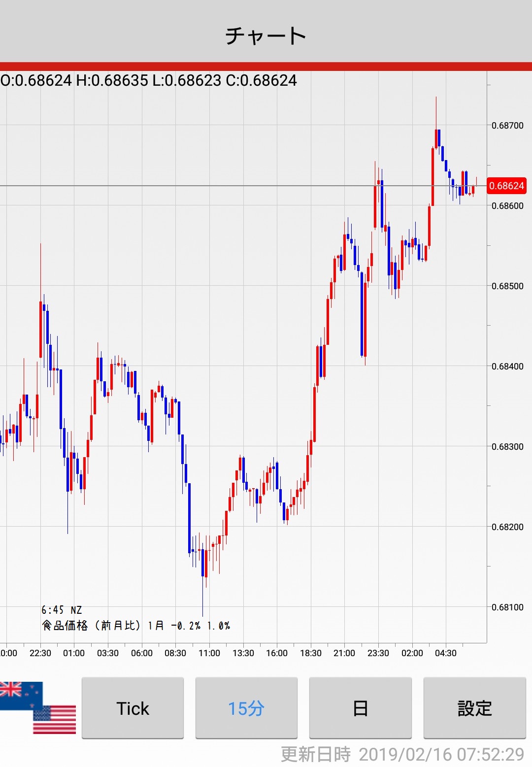
Task: Tap the red 0.68624 current price tag
Action: coord(506,186)
